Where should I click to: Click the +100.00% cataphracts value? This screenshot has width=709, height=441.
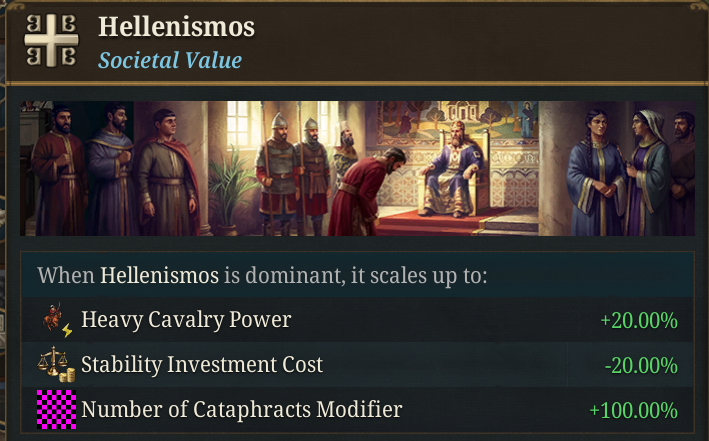pos(633,410)
